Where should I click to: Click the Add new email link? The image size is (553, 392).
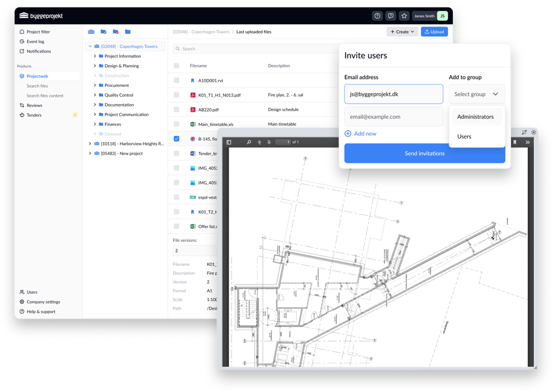point(365,134)
